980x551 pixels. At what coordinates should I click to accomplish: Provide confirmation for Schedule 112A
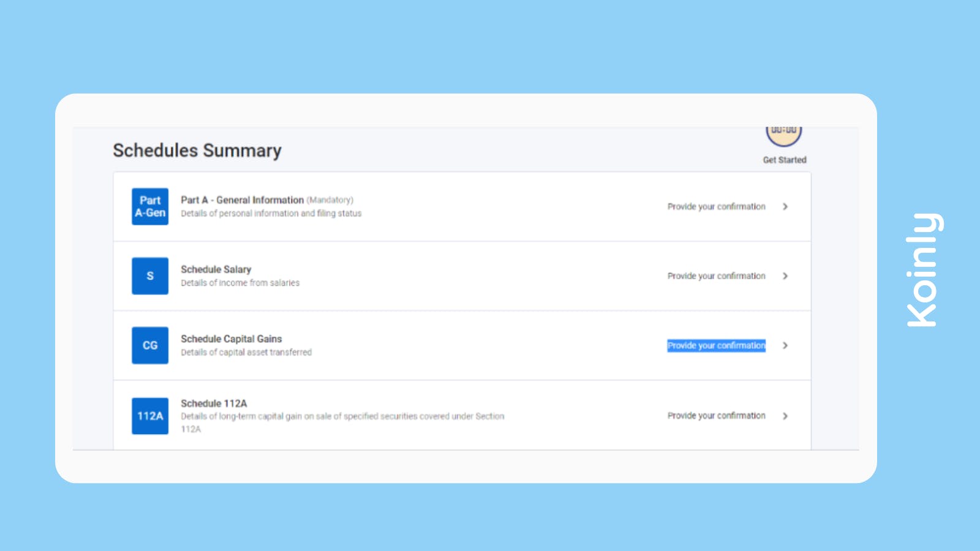point(716,416)
